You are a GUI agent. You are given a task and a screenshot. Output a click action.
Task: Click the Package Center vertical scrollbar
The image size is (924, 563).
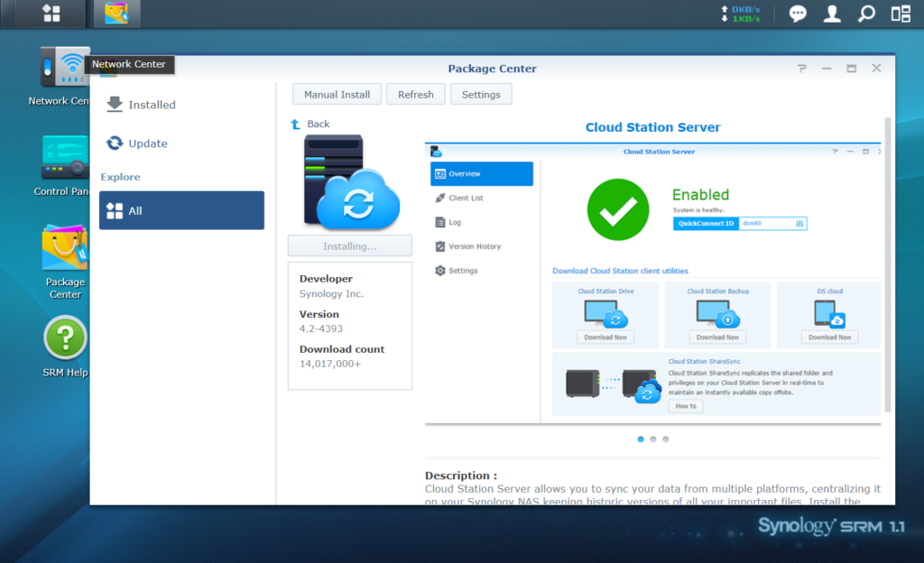click(888, 265)
